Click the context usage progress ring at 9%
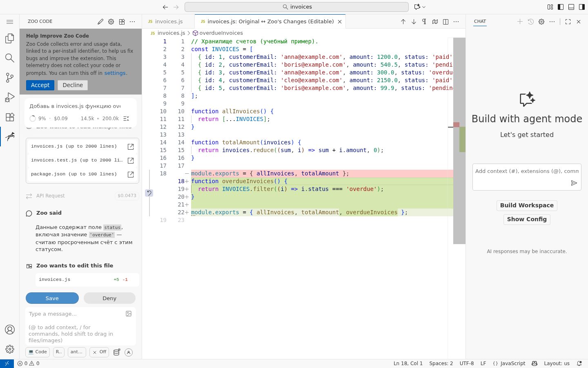 33,119
